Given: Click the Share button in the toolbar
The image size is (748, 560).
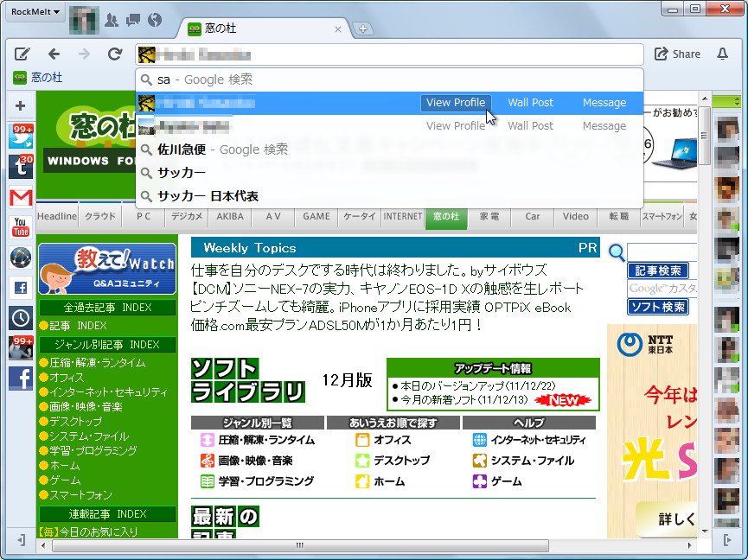Looking at the screenshot, I should (x=678, y=53).
